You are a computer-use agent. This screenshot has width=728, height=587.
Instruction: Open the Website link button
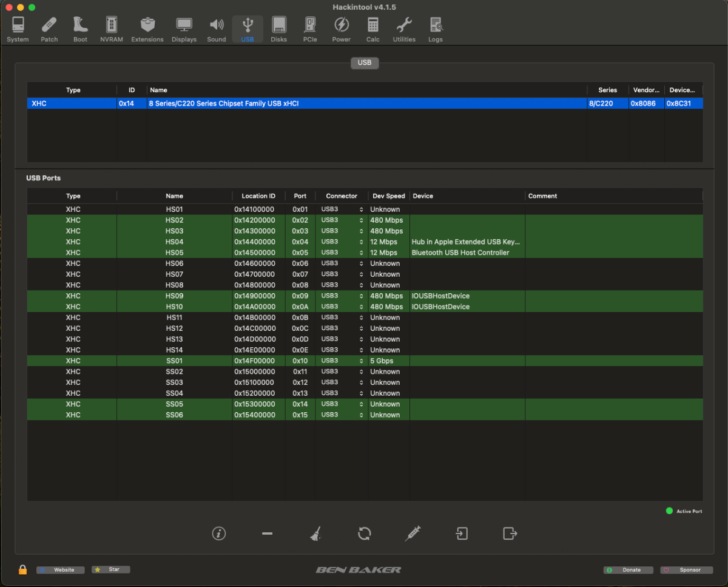[x=61, y=570]
